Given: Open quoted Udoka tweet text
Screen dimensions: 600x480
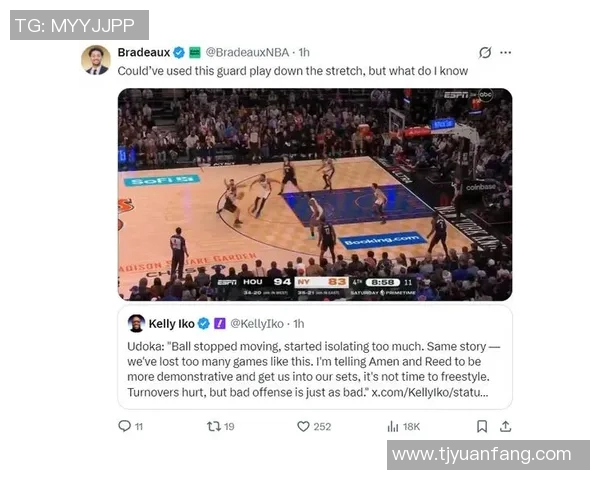Looking at the screenshot, I should pos(314,369).
